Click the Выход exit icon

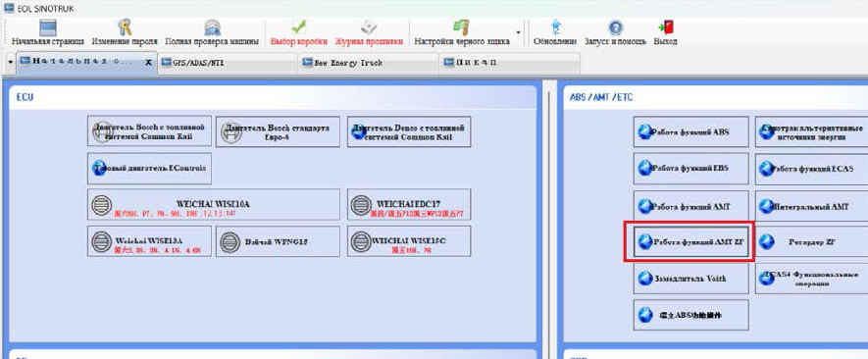pyautogui.click(x=665, y=27)
